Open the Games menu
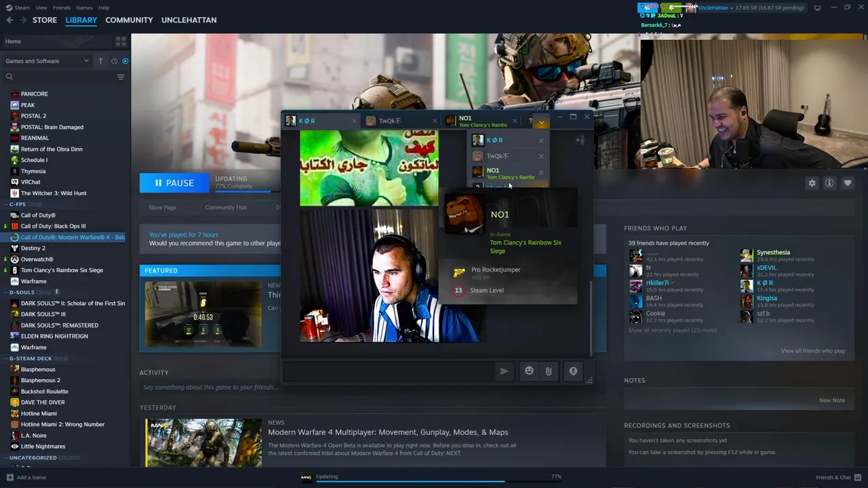This screenshot has width=868, height=488. [84, 7]
